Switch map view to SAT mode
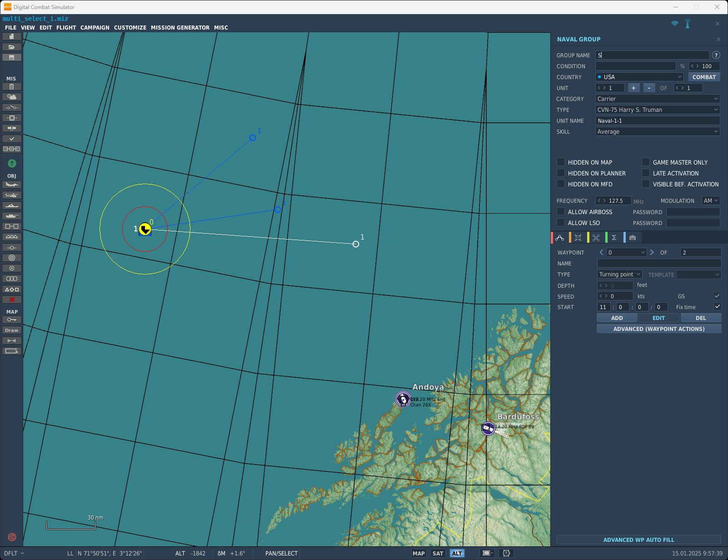 tap(438, 553)
